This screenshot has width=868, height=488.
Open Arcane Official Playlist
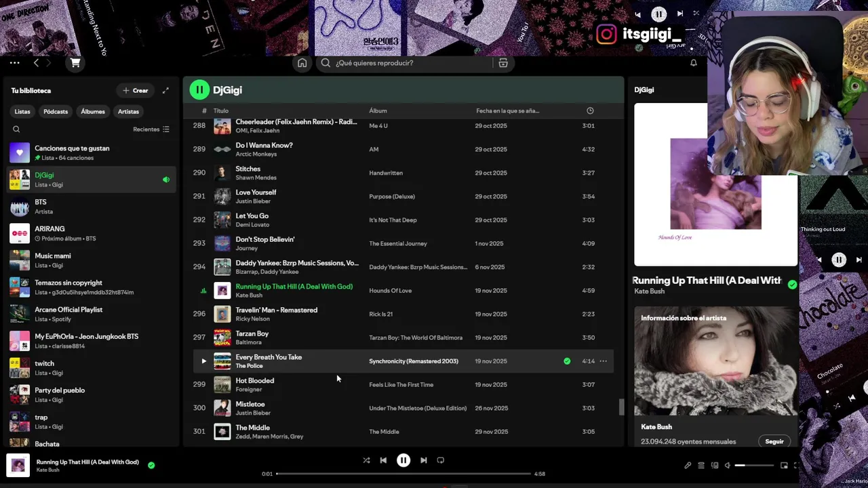point(92,314)
